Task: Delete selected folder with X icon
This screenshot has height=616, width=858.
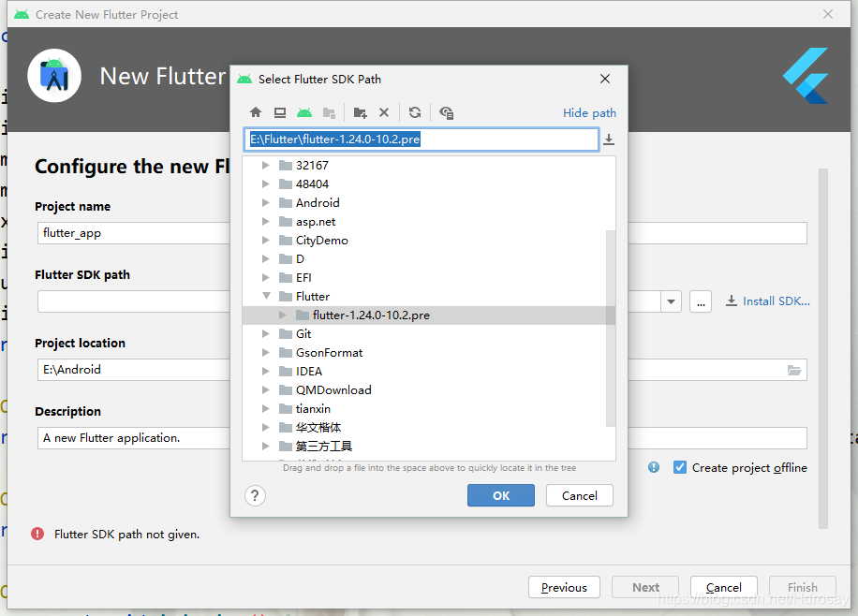Action: [x=384, y=112]
